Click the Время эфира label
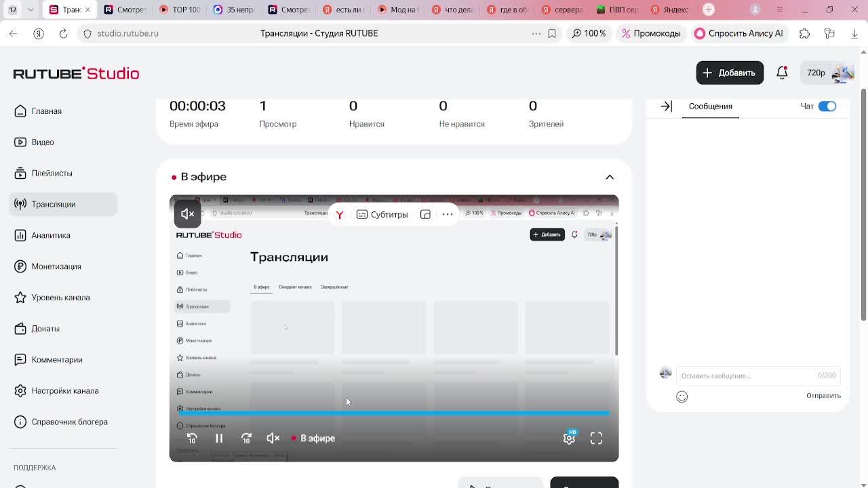Image resolution: width=868 pixels, height=488 pixels. 194,124
